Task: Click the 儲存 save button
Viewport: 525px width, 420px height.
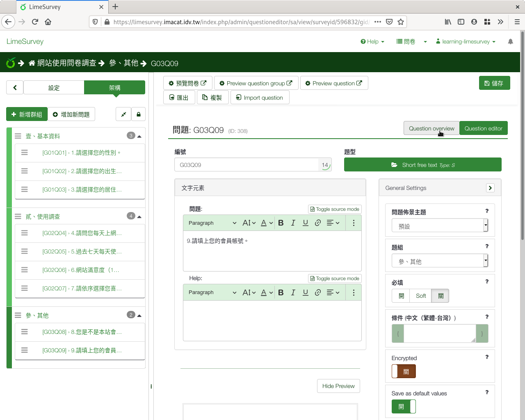Action: [x=494, y=83]
